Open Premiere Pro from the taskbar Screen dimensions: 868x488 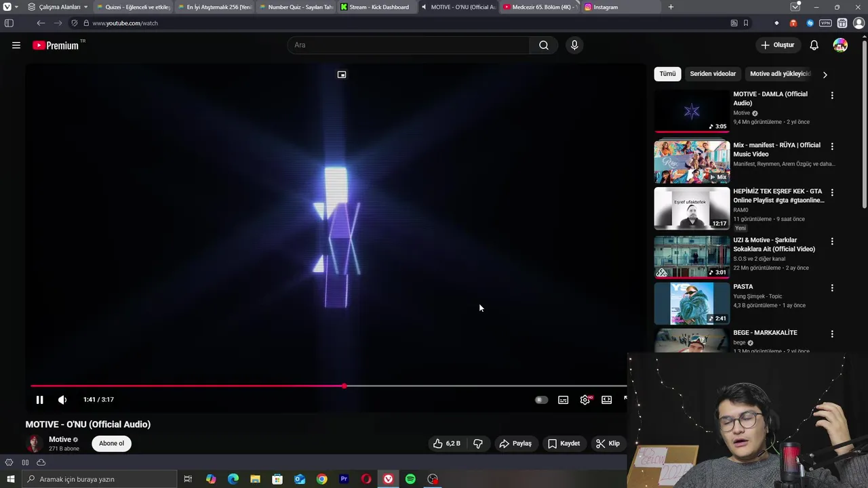coord(344,479)
